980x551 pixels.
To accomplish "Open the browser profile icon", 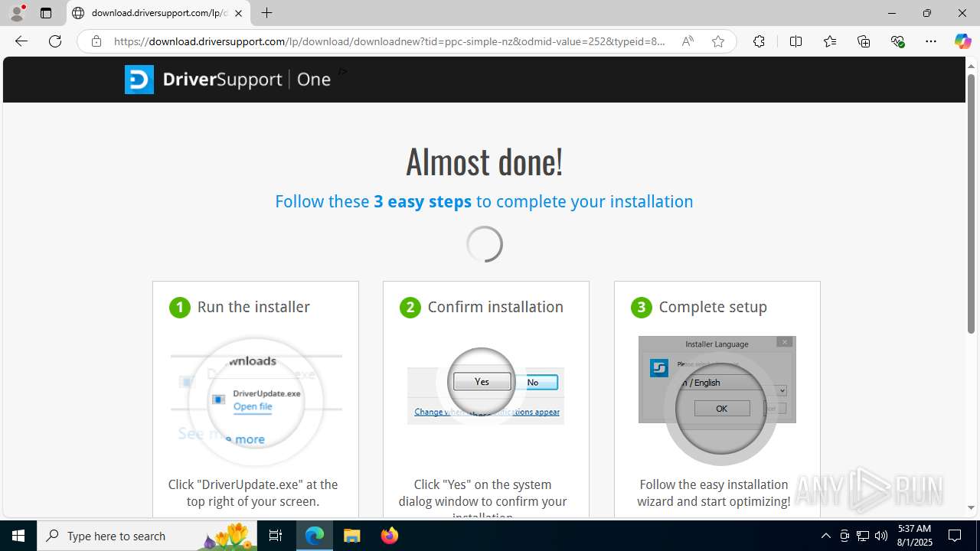I will (x=17, y=13).
